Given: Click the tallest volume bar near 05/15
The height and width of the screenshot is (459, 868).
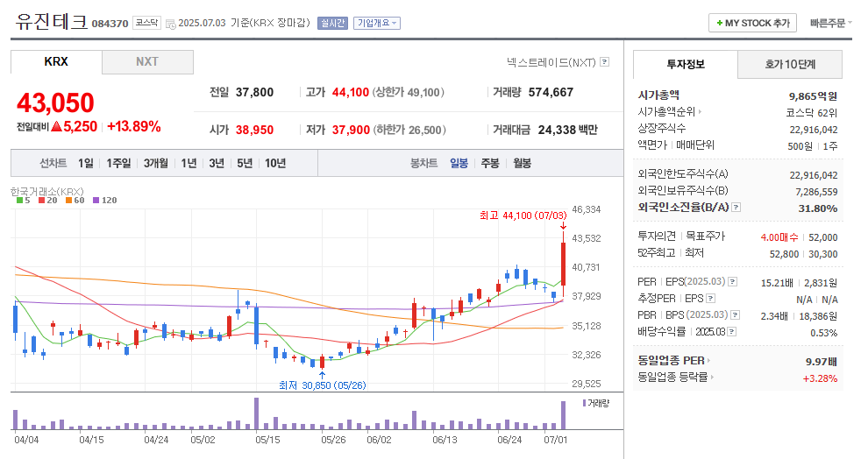Looking at the screenshot, I should 256,413.
